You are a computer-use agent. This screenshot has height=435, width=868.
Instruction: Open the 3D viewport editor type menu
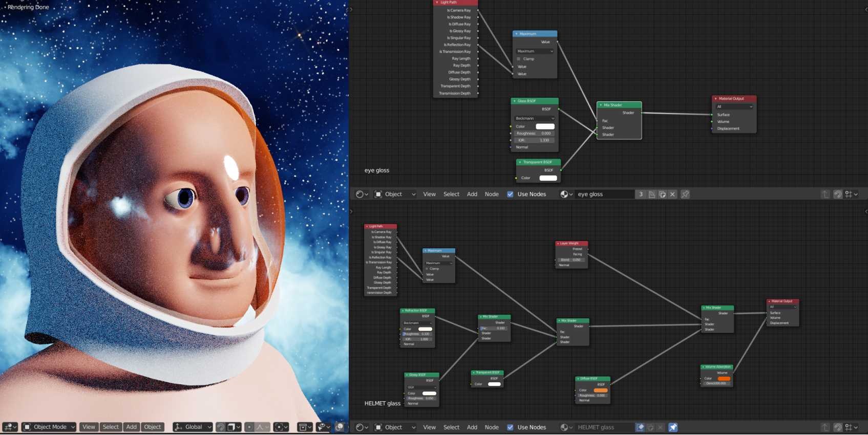(10, 427)
